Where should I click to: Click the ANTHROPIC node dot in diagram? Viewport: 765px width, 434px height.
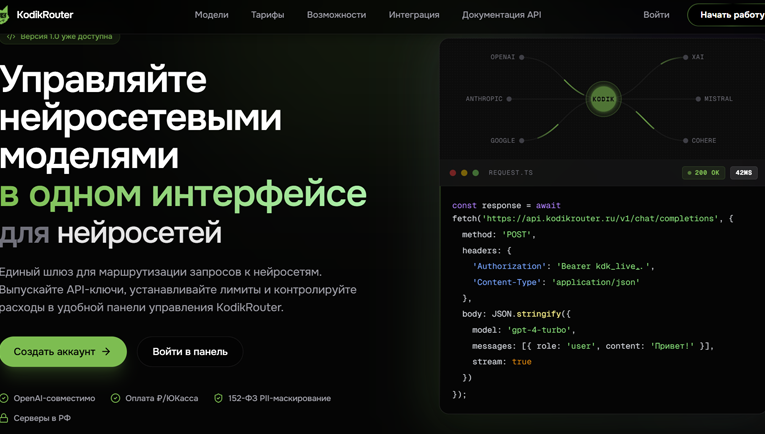point(509,99)
